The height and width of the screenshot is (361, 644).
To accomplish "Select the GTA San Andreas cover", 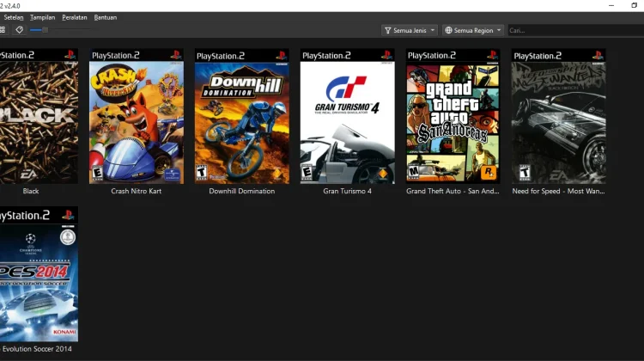I will 453,116.
